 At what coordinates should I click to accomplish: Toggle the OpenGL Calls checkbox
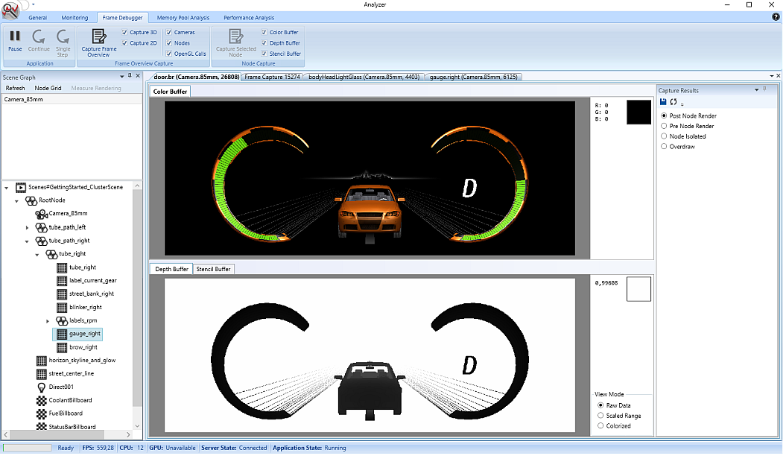[169, 54]
